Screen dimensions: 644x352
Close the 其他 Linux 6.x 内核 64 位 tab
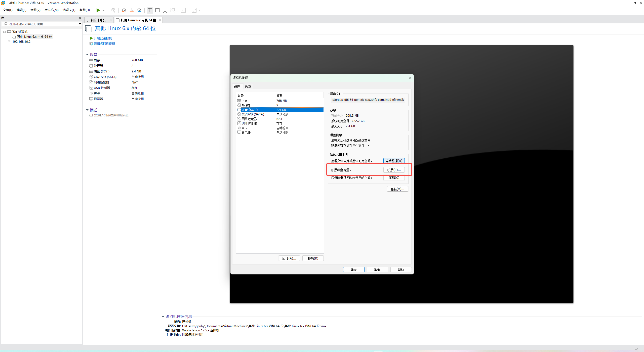point(160,20)
